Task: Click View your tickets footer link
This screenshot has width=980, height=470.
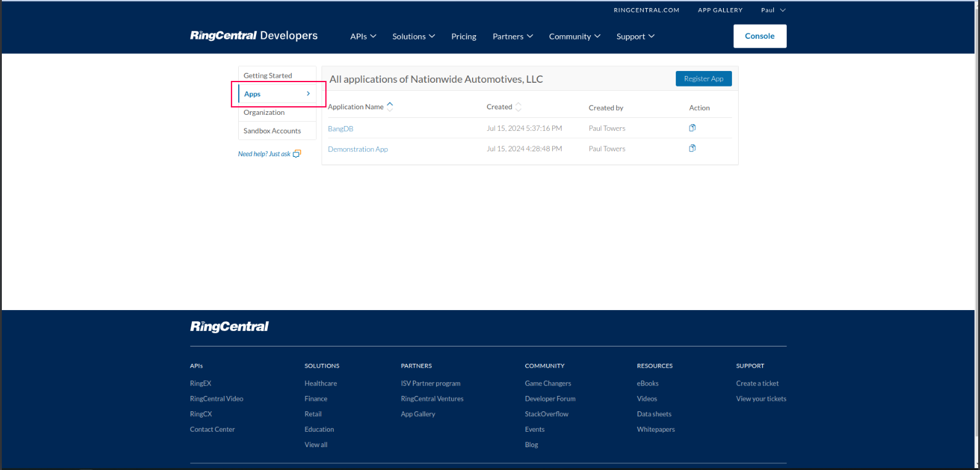Action: [761, 399]
